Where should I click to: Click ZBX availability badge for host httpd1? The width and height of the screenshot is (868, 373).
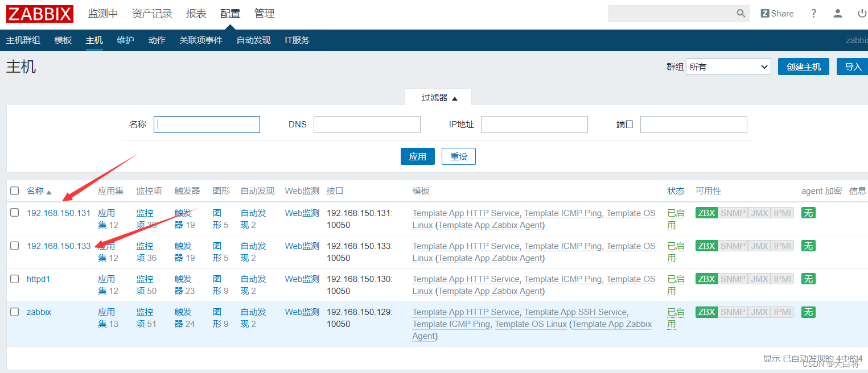click(706, 279)
